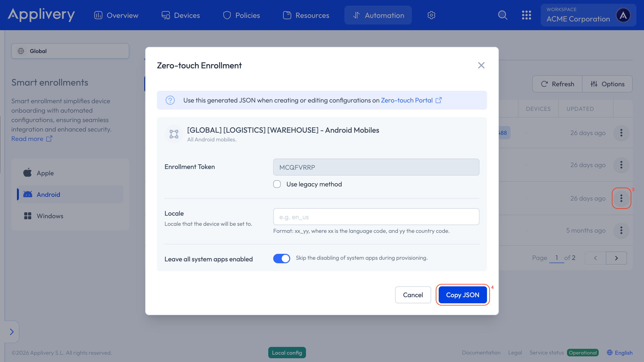Open the settings gear in the navigation bar
644x362 pixels.
click(x=431, y=15)
